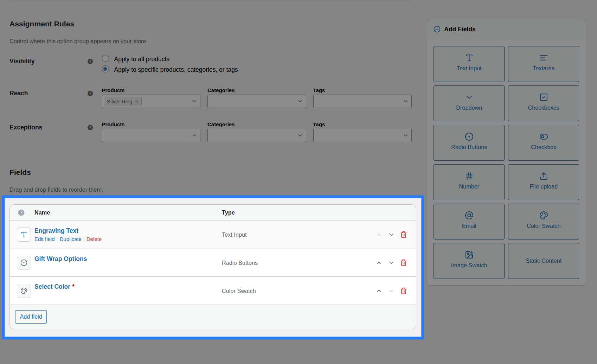This screenshot has height=364, width=597.
Task: Click the Add field button
Action: pos(31,317)
